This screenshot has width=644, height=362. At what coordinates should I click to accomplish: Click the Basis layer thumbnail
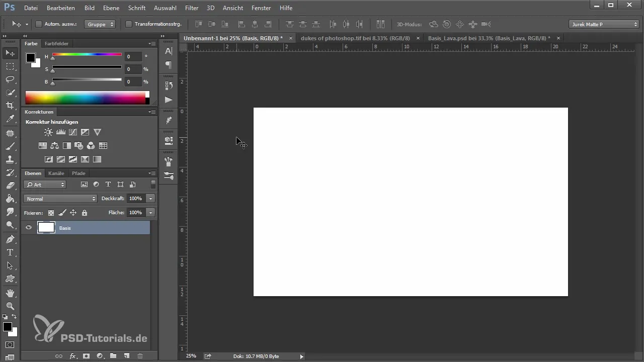pos(46,228)
